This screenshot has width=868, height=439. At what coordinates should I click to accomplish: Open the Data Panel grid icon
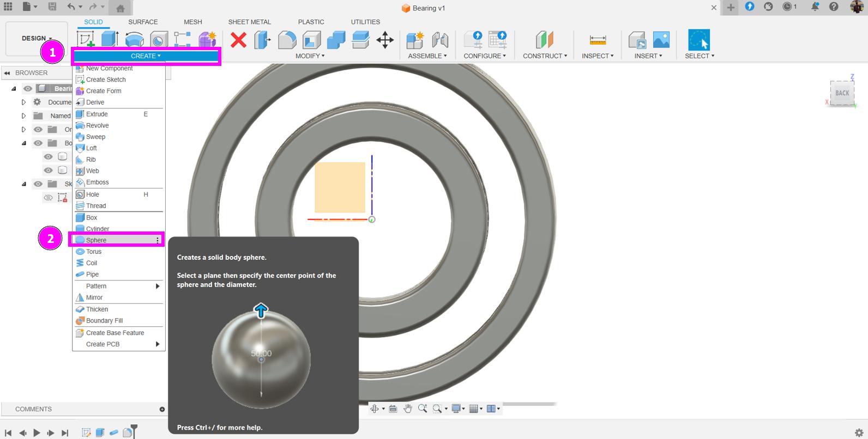click(x=8, y=7)
